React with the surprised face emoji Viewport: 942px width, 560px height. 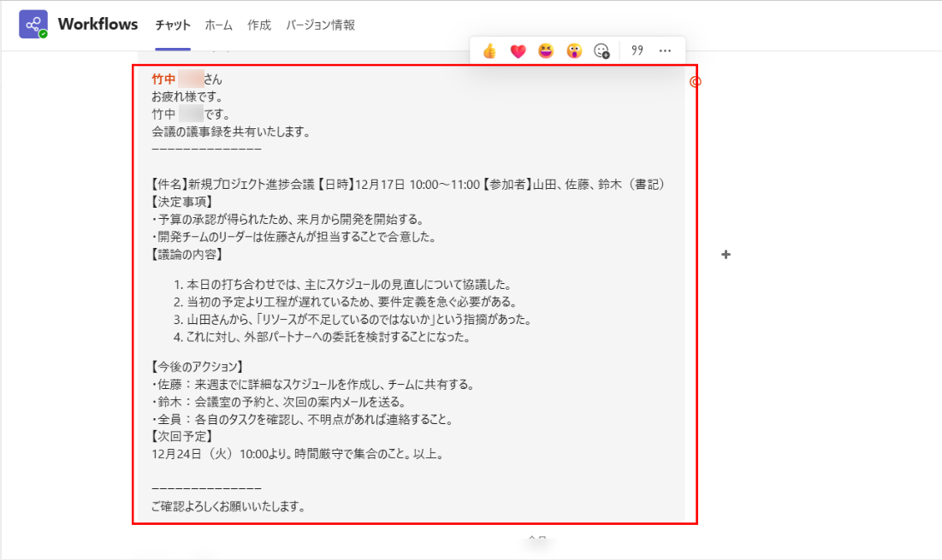pyautogui.click(x=574, y=51)
